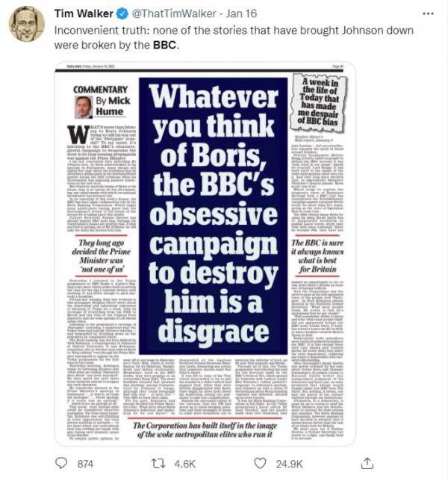Click the reply speech bubble icon
The width and height of the screenshot is (448, 481).
(x=64, y=463)
